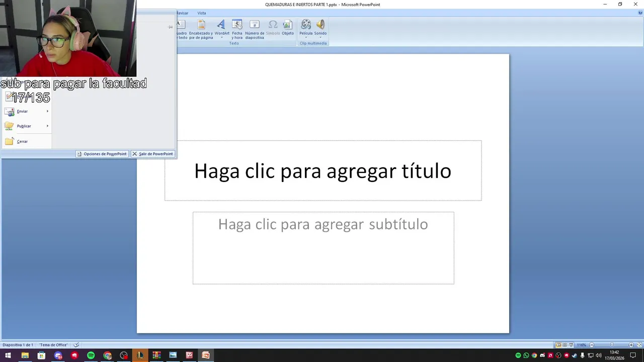Open the Windows Start menu
The width and height of the screenshot is (644, 362).
click(8, 355)
